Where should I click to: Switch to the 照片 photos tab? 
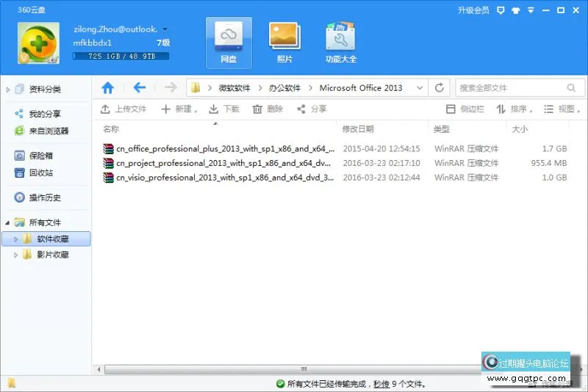(x=284, y=43)
